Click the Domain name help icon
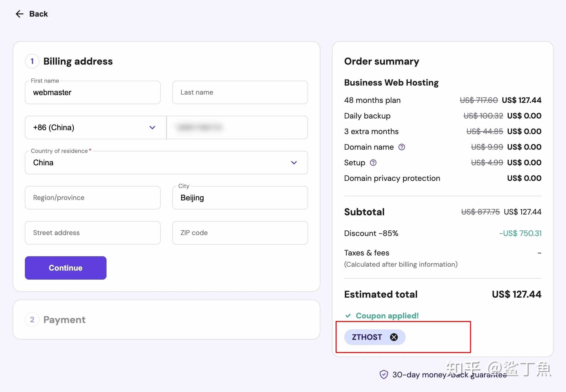The image size is (566, 392). click(401, 147)
